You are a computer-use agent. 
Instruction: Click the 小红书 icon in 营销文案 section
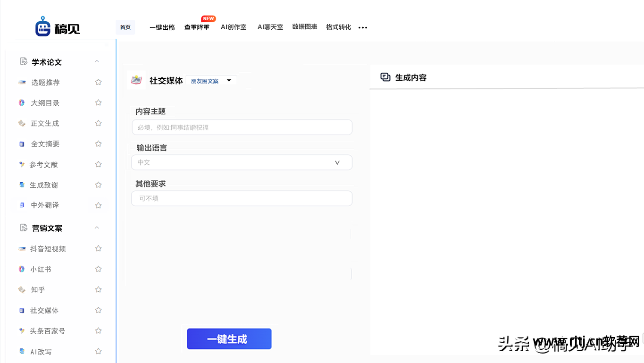tap(22, 269)
